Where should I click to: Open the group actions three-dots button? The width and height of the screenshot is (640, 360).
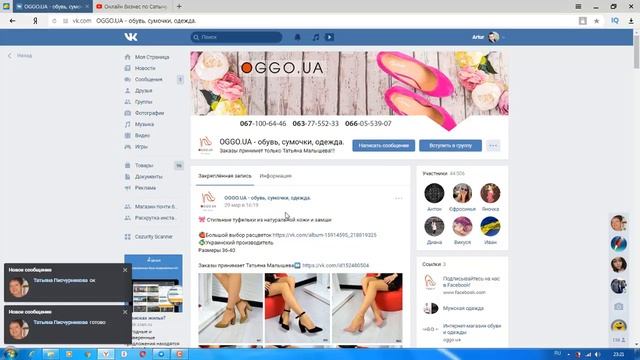click(493, 146)
